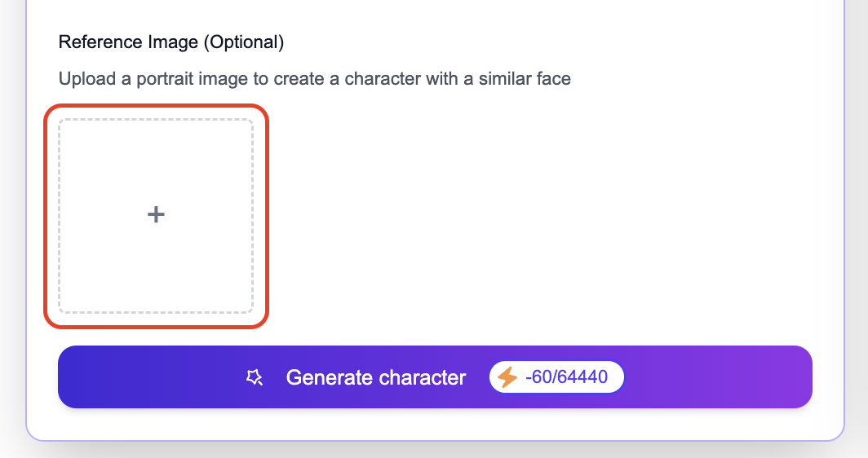Click the upload portrait description text
The height and width of the screenshot is (458, 868).
314,78
